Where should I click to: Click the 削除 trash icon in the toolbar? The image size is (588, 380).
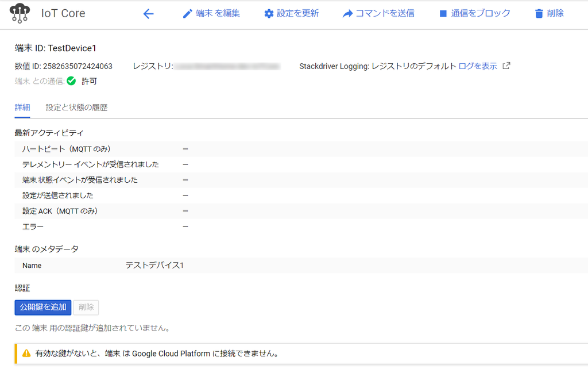coord(539,13)
